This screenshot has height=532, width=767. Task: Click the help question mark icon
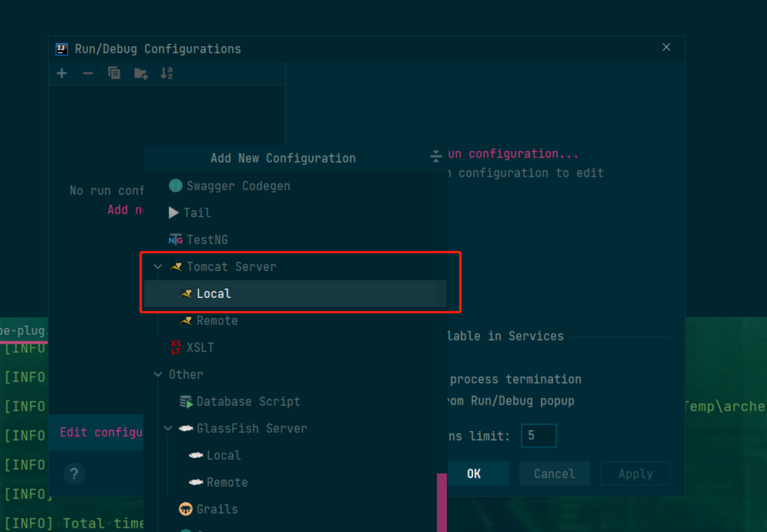point(74,474)
